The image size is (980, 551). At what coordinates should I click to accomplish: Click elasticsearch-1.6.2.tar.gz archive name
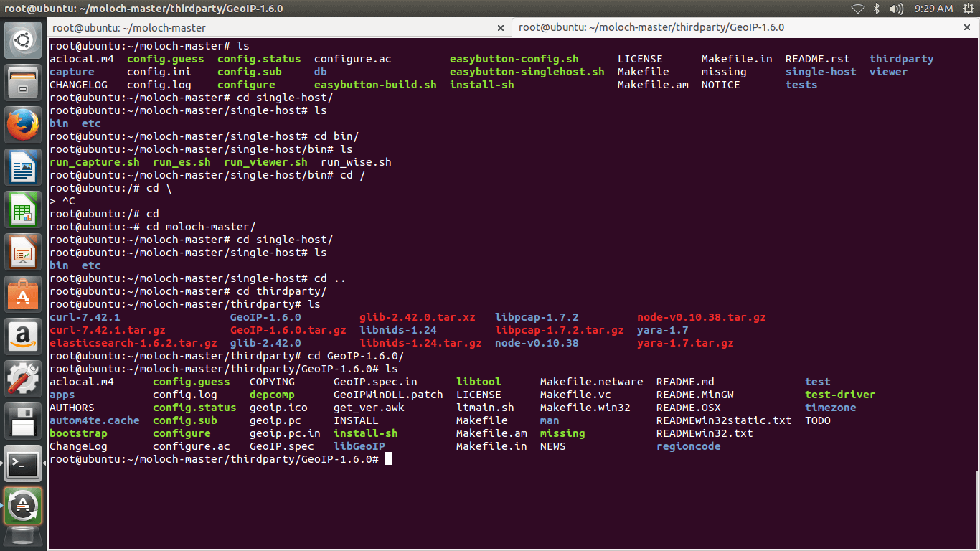pos(133,343)
